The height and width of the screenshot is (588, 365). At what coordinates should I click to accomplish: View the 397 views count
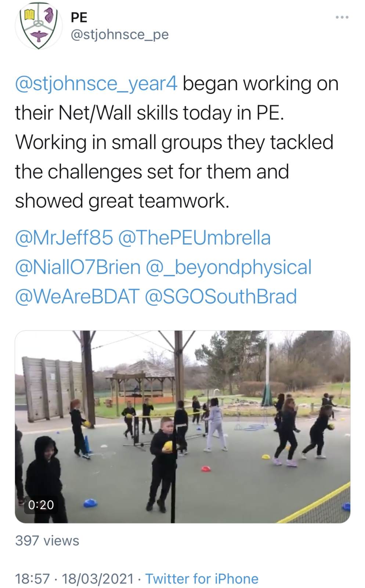pyautogui.click(x=47, y=541)
